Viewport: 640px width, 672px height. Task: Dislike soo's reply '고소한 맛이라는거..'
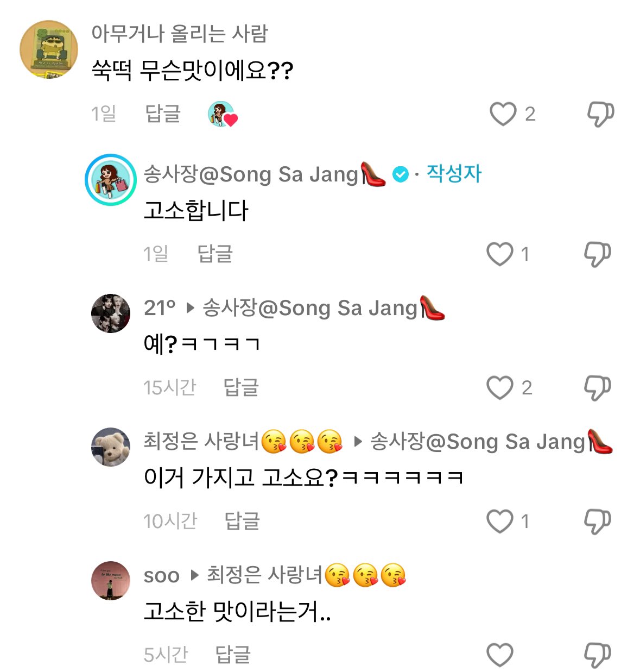tap(597, 655)
